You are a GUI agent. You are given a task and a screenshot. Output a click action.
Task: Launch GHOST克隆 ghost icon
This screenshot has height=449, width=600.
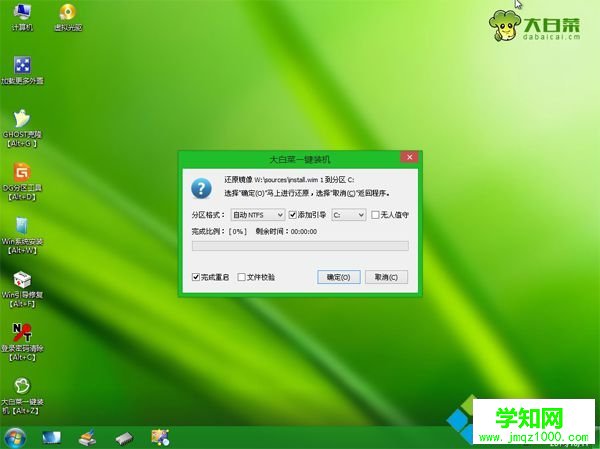(22, 128)
